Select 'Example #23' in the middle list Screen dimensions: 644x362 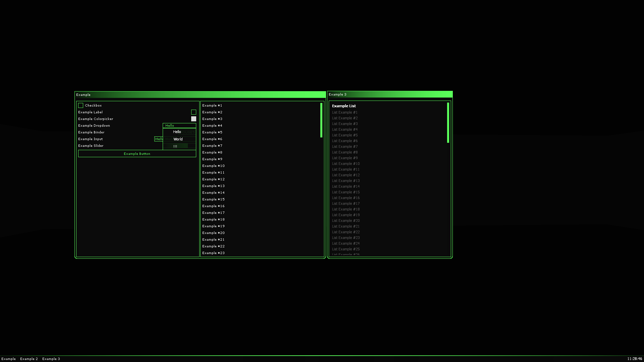pyautogui.click(x=213, y=253)
